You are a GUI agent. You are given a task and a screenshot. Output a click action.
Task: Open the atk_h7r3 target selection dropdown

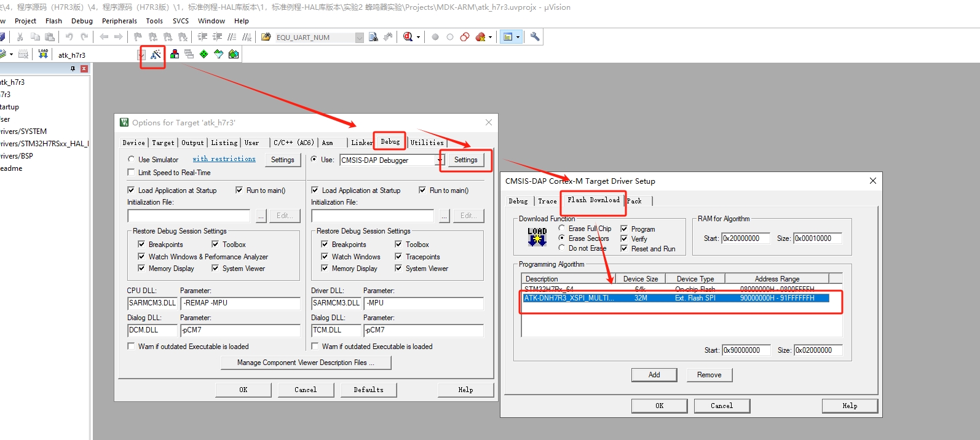point(141,55)
